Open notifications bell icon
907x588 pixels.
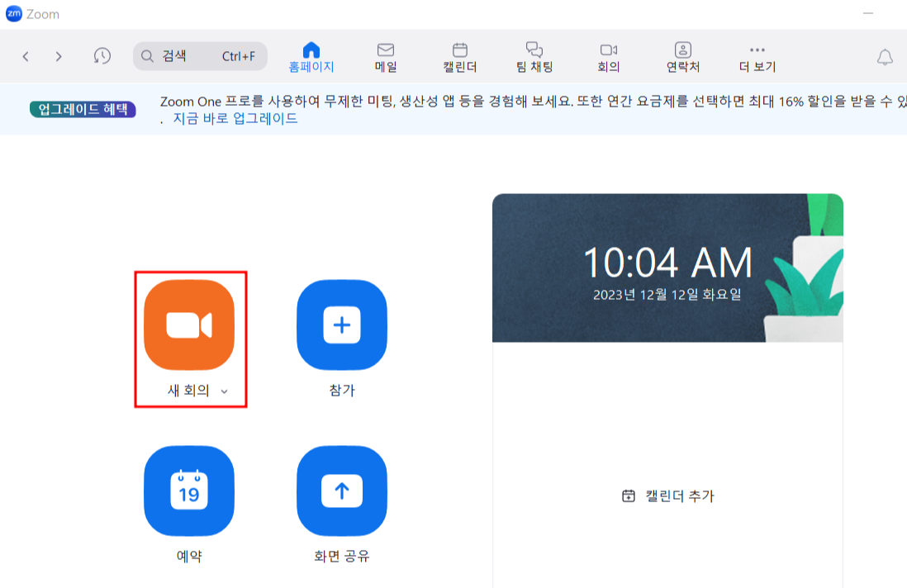[885, 57]
